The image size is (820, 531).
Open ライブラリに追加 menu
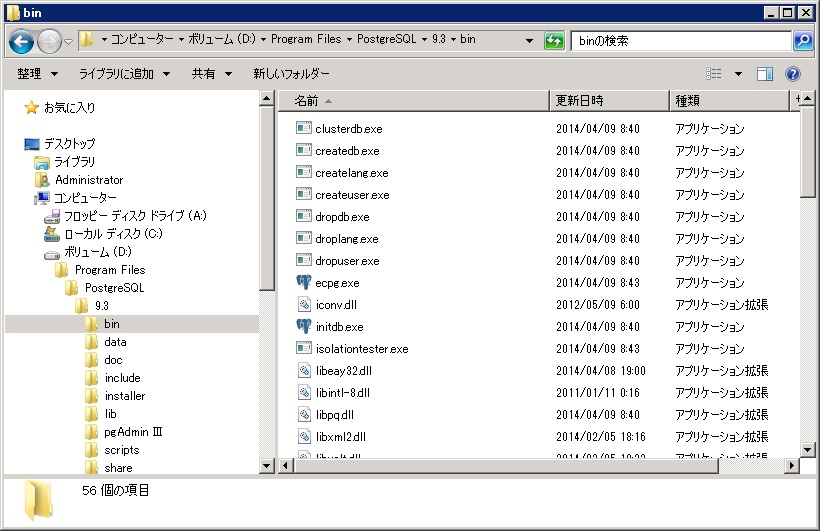(x=124, y=74)
